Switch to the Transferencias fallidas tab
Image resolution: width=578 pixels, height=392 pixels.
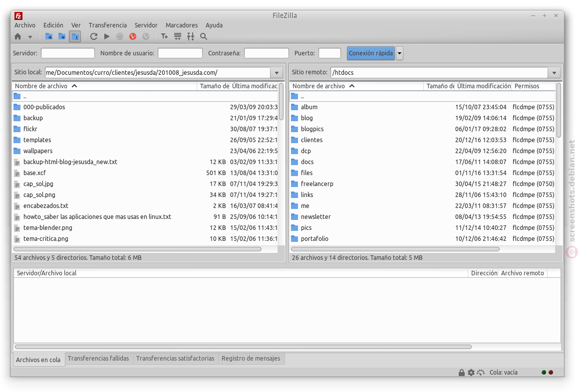pyautogui.click(x=98, y=359)
